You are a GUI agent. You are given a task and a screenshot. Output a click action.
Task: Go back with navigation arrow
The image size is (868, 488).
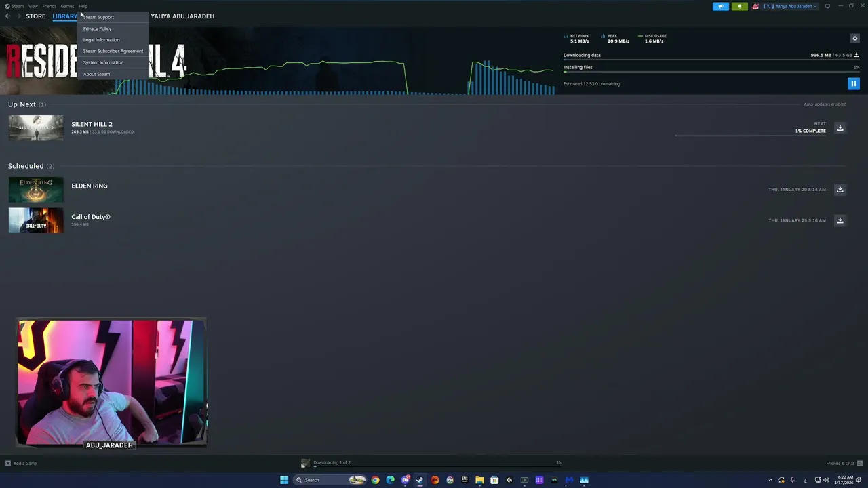[x=7, y=16]
